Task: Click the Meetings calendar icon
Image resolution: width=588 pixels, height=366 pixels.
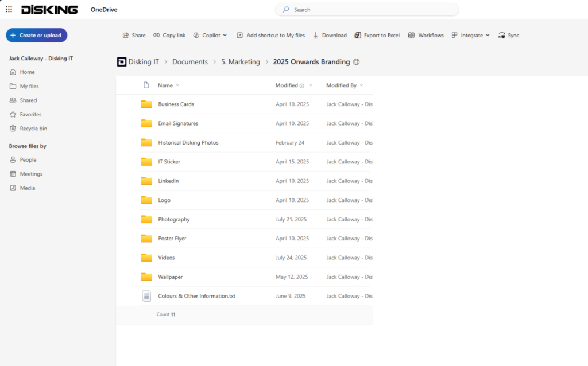Action: coord(13,174)
